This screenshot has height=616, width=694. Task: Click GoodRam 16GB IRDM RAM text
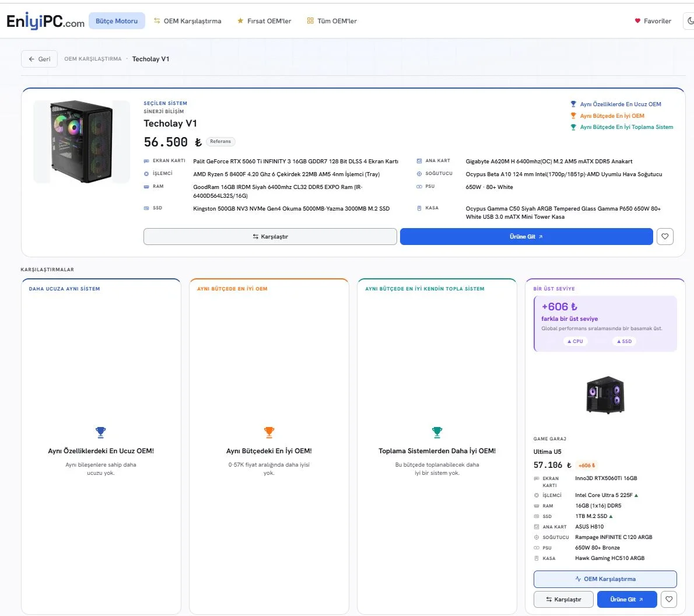pyautogui.click(x=278, y=191)
